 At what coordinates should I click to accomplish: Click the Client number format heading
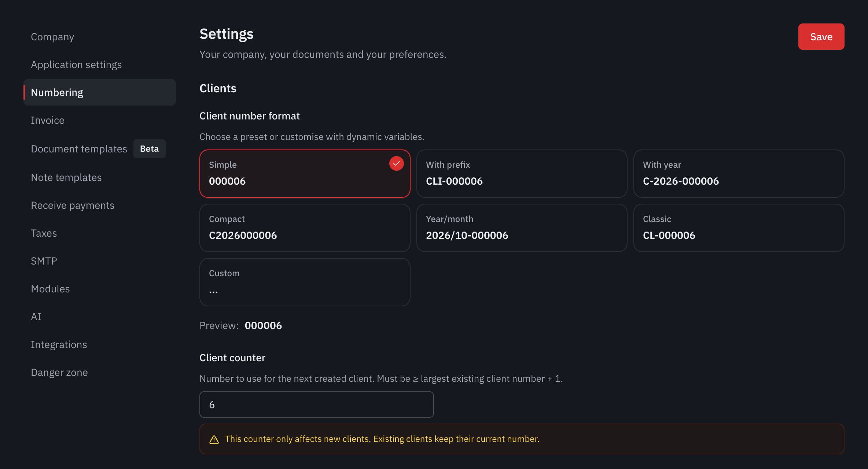tap(249, 116)
